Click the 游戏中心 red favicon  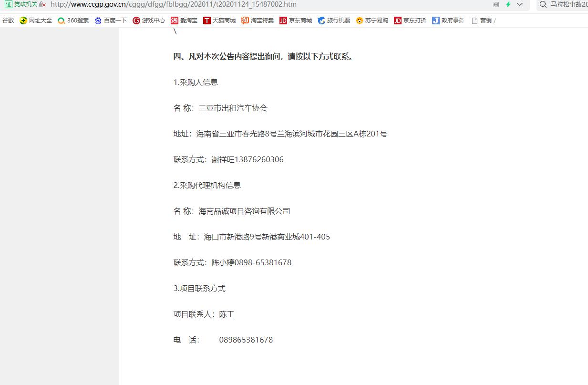pyautogui.click(x=136, y=21)
